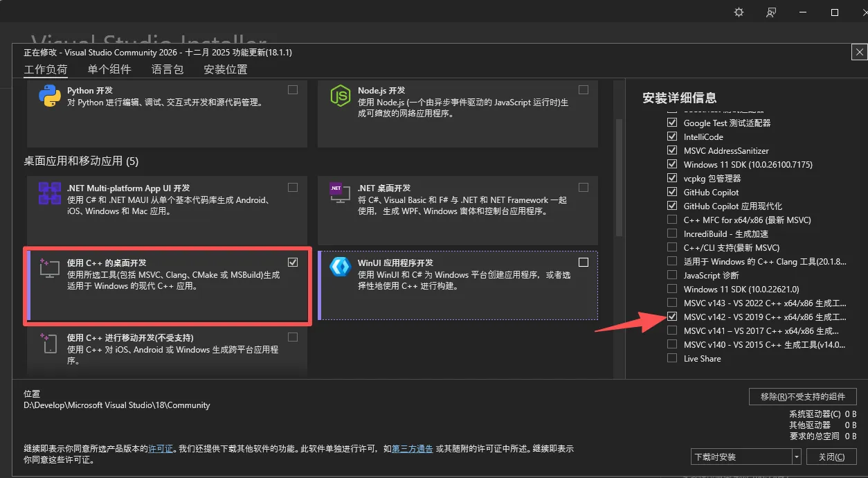Tick the Python development workload checkbox
This screenshot has height=478, width=868.
click(x=293, y=90)
